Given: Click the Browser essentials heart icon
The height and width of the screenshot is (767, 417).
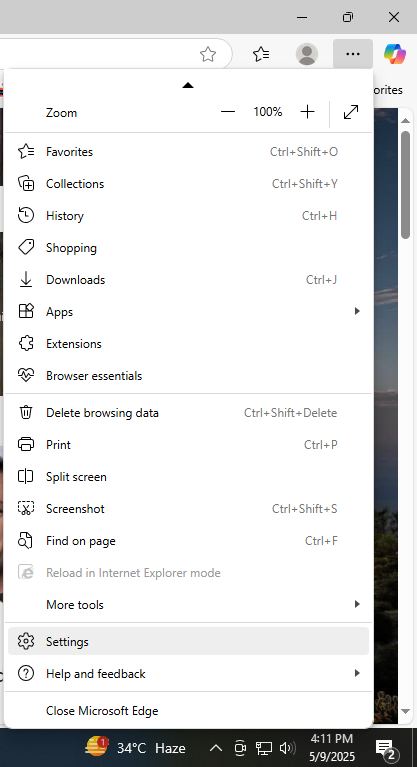Looking at the screenshot, I should coord(26,376).
